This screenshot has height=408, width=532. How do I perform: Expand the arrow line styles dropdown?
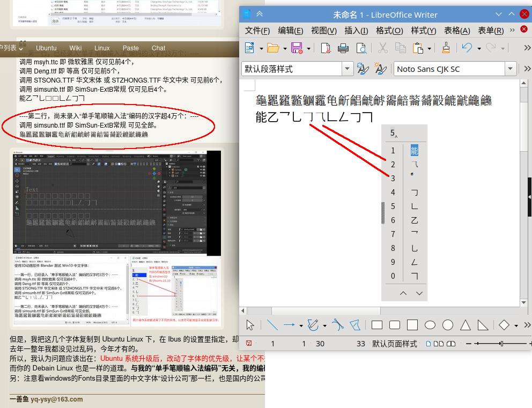pyautogui.click(x=301, y=325)
